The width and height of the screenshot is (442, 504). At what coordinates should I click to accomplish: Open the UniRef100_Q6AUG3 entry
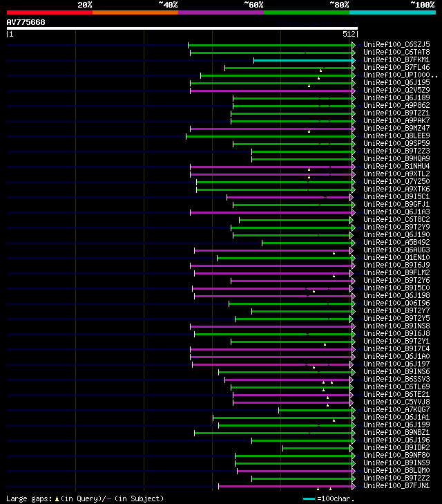pos(396,250)
